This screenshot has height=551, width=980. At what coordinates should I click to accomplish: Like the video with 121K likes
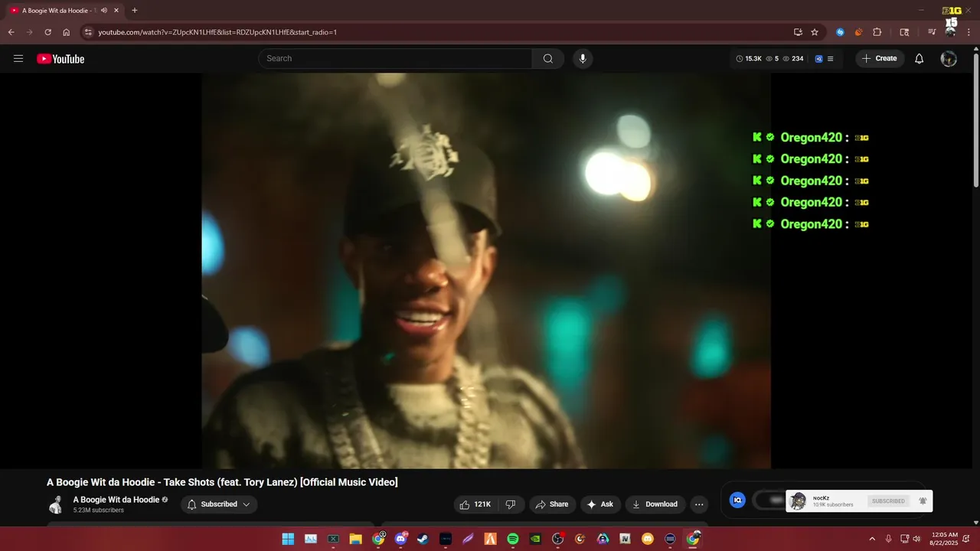(x=475, y=504)
